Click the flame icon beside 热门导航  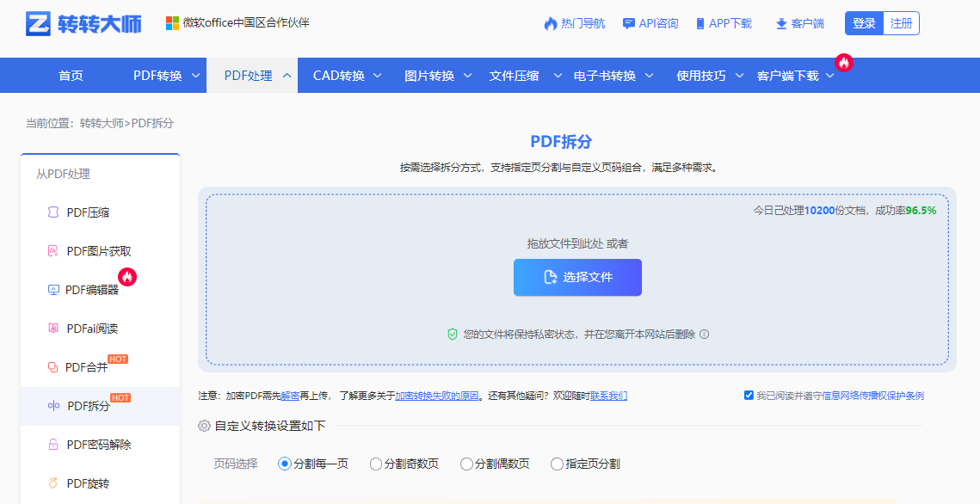[551, 24]
